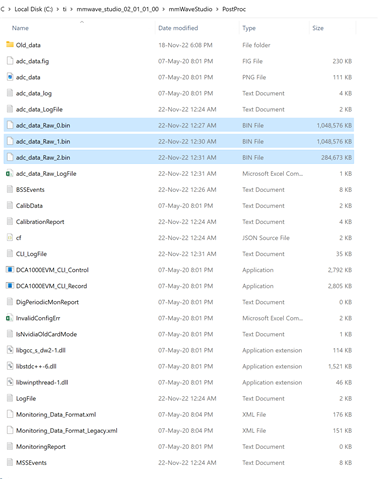The width and height of the screenshot is (378, 479).
Task: Click JSON Source File type of cf
Action: 266,238
